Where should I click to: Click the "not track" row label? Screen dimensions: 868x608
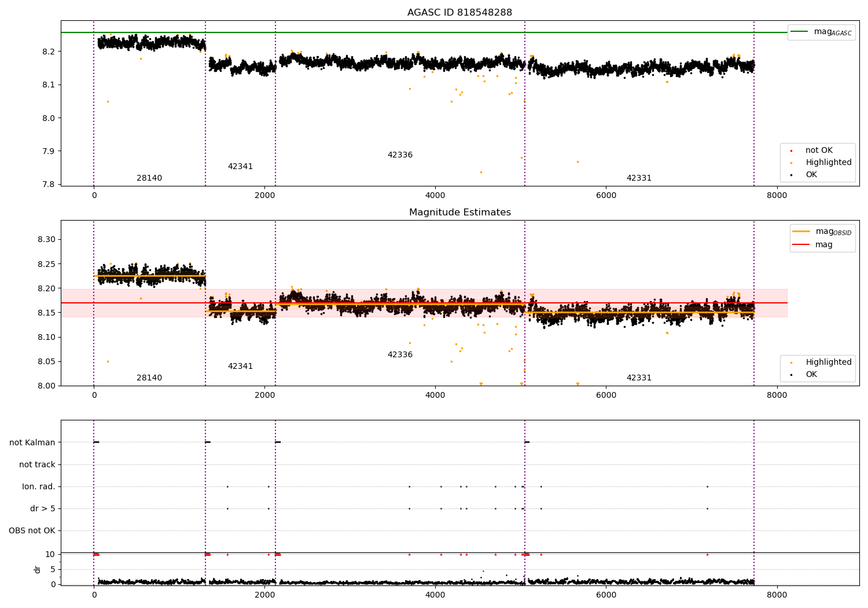point(37,465)
